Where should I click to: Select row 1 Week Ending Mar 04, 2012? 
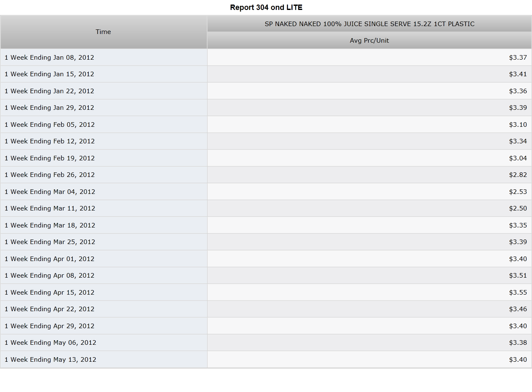[x=266, y=192]
